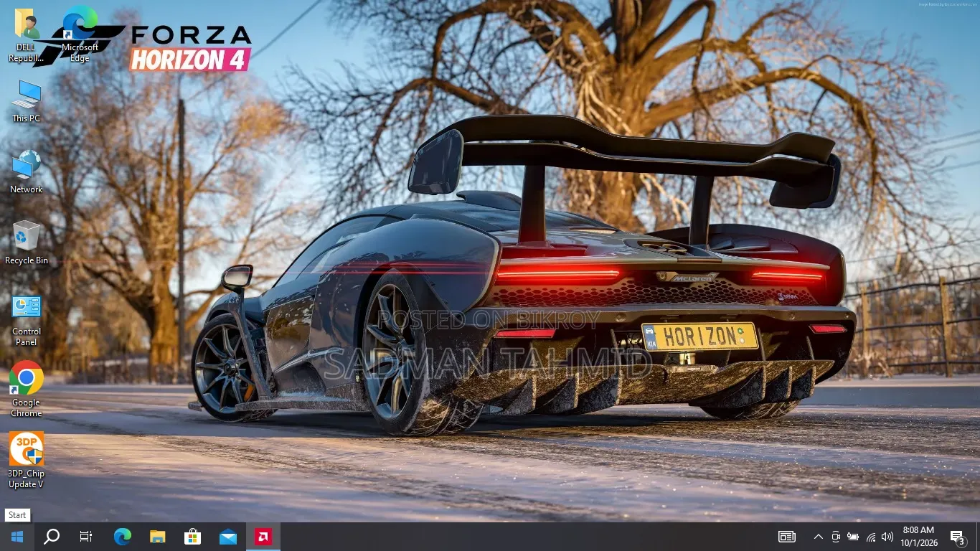Open the battery status flyout

tap(853, 537)
